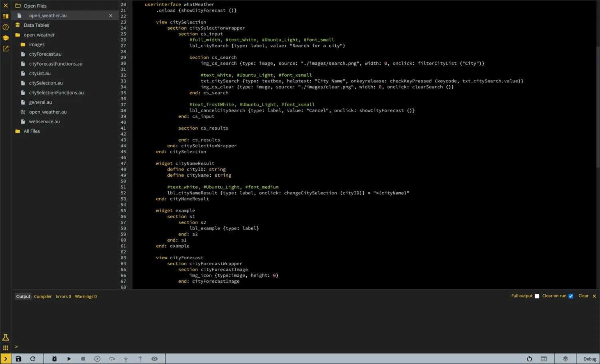
Task: Open the file explorer panel icon
Action: pyautogui.click(x=6, y=16)
